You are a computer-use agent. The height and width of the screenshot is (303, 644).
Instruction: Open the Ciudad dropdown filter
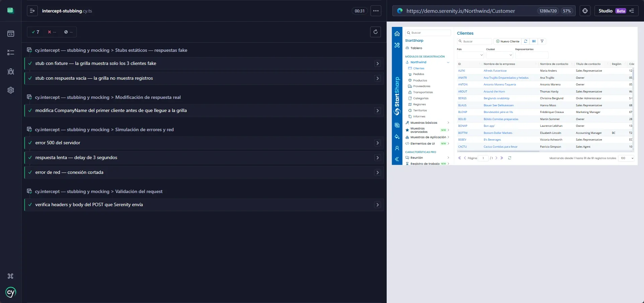coord(500,55)
